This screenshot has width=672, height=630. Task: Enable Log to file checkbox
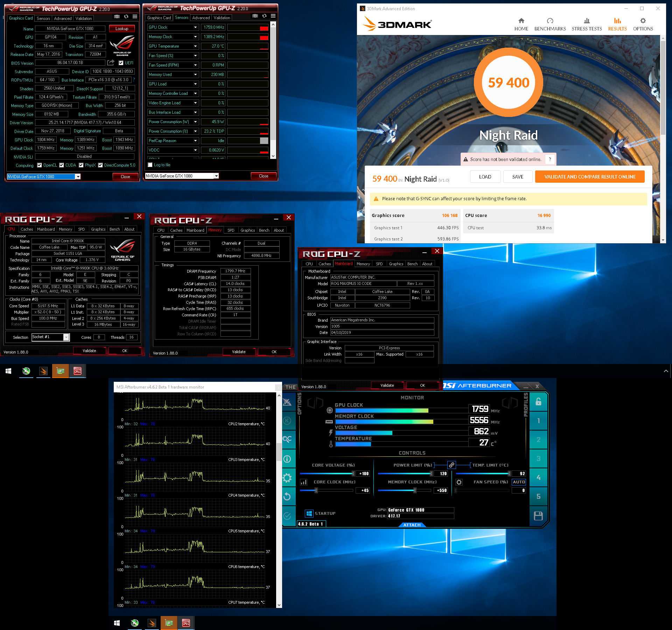150,165
